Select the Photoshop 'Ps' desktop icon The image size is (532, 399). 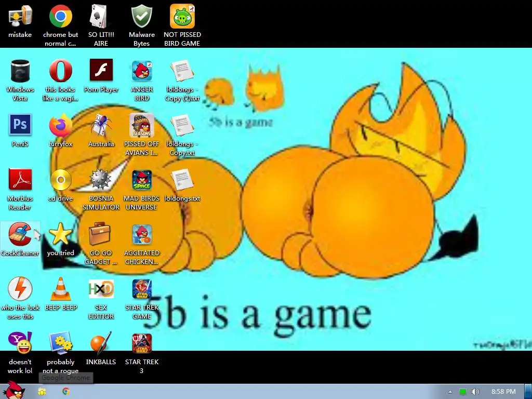20,125
